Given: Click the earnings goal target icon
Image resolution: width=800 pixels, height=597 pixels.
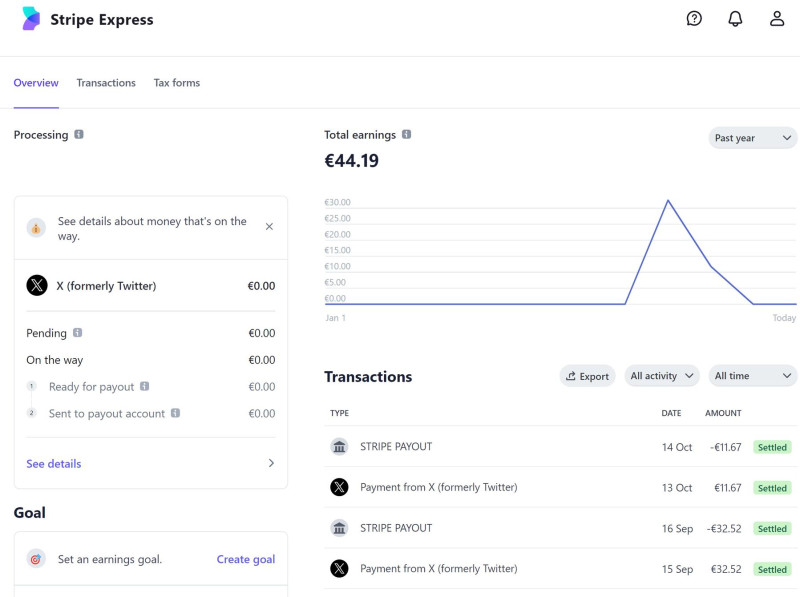Looking at the screenshot, I should pyautogui.click(x=36, y=559).
